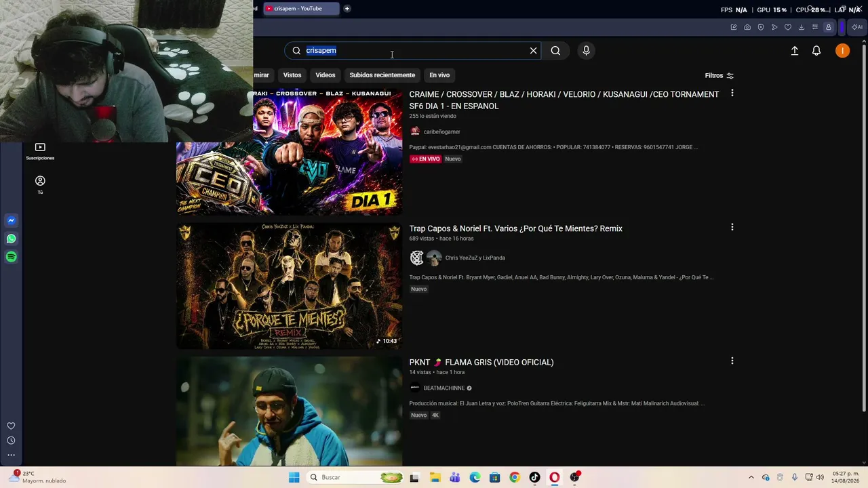
Task: Open history clock in Opera sidebar
Action: click(x=11, y=441)
